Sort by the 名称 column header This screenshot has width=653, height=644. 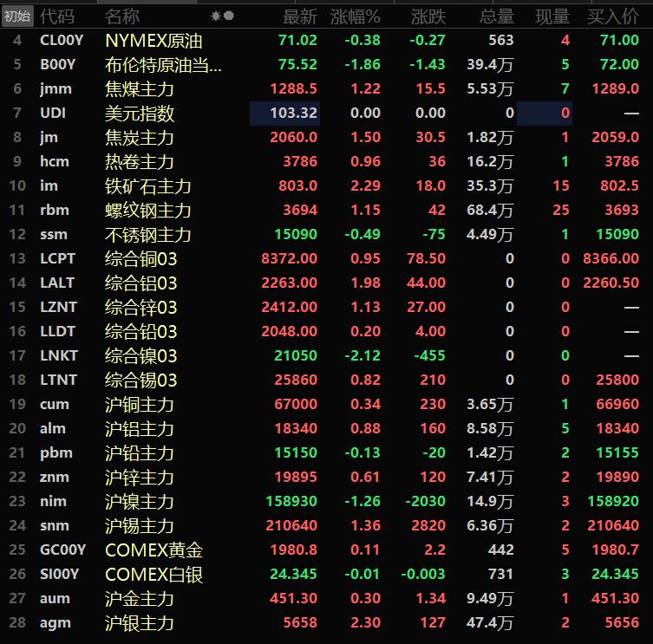point(122,16)
